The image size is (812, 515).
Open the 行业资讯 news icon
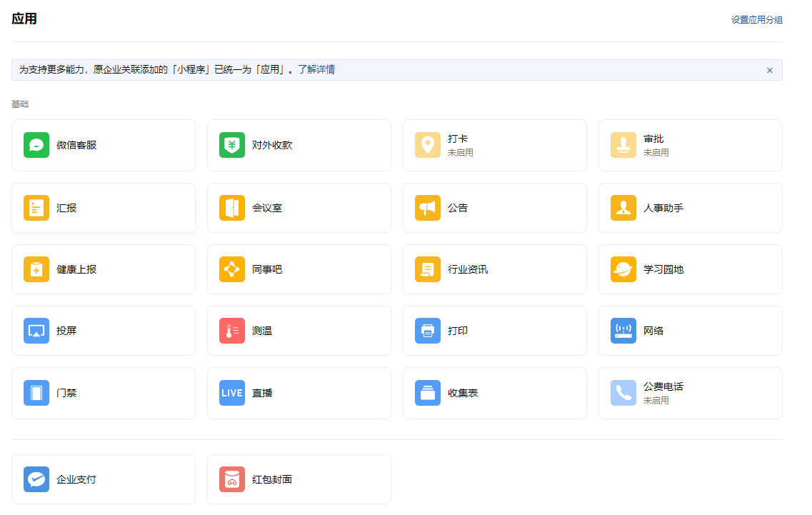coord(428,269)
